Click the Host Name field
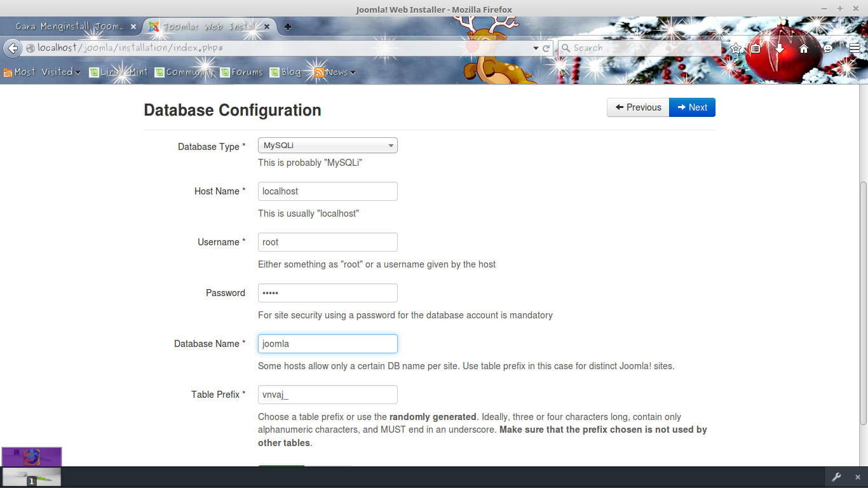The width and height of the screenshot is (868, 488). (328, 191)
